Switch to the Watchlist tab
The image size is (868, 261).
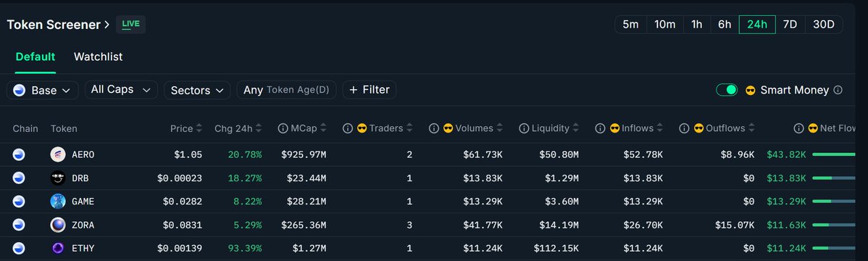point(98,57)
